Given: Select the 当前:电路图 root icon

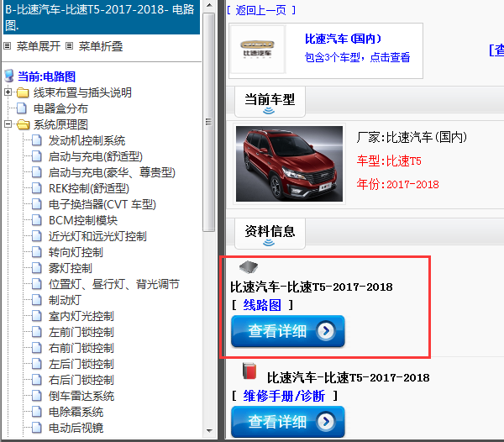Looking at the screenshot, I should tap(9, 76).
